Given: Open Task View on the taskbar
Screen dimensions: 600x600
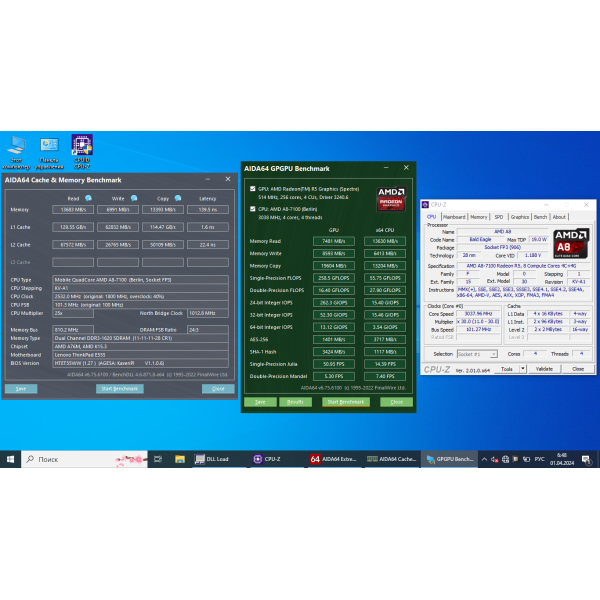Looking at the screenshot, I should point(158,459).
